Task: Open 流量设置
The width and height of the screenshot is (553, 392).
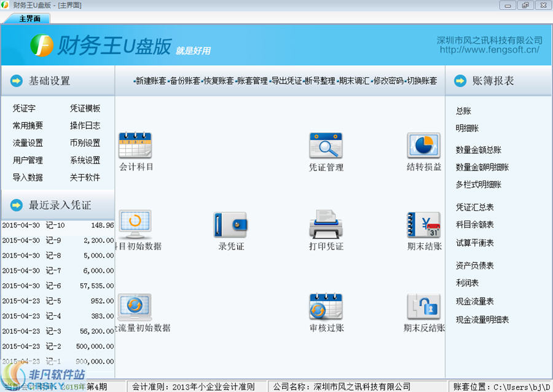Action: pyautogui.click(x=28, y=143)
